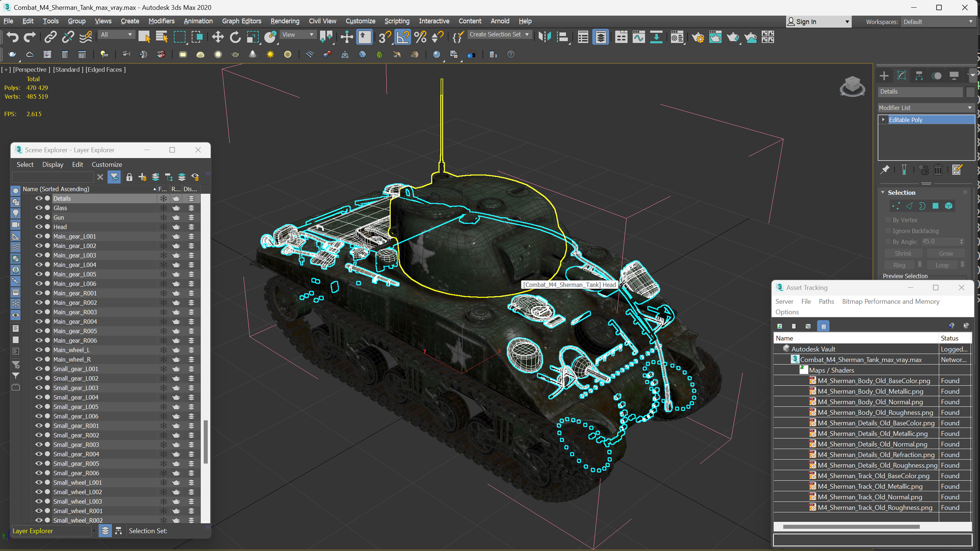Open the Curve Editor icon
Image resolution: width=980 pixels, height=551 pixels.
click(x=639, y=37)
